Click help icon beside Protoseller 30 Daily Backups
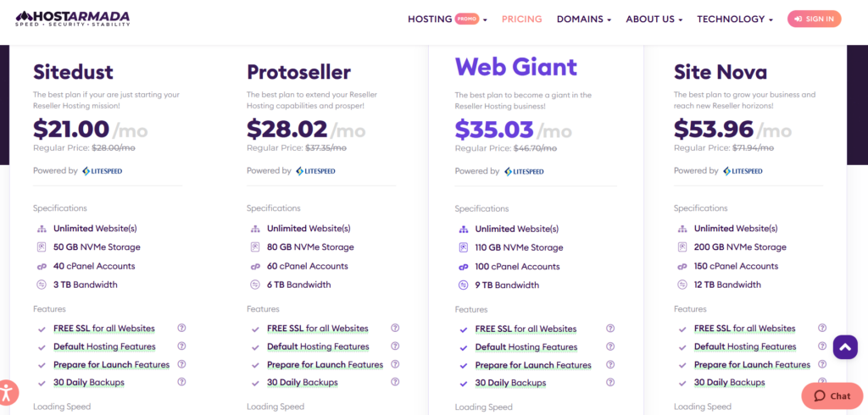This screenshot has height=415, width=868. [x=395, y=382]
